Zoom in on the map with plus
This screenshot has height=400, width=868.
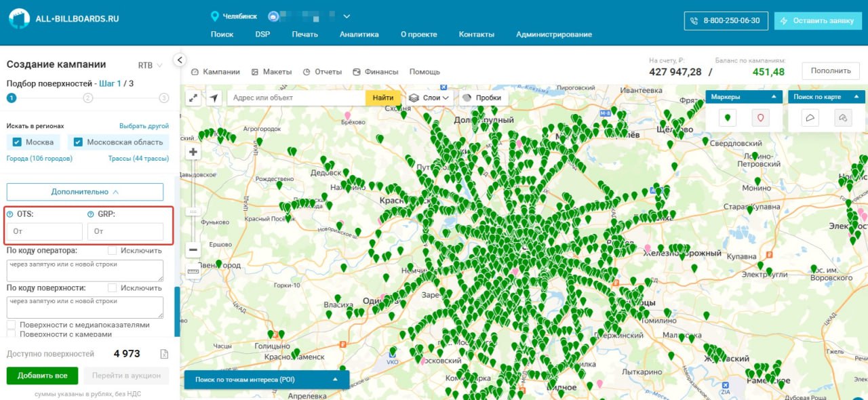[193, 152]
